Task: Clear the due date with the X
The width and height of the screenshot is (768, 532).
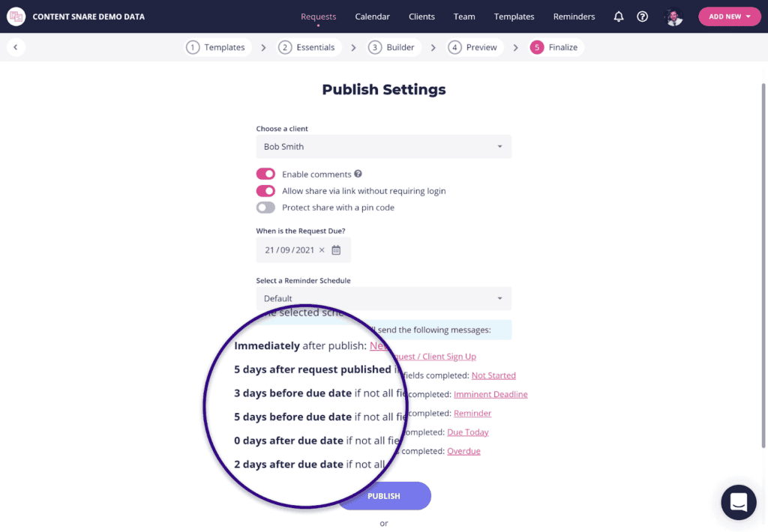Action: coord(322,250)
